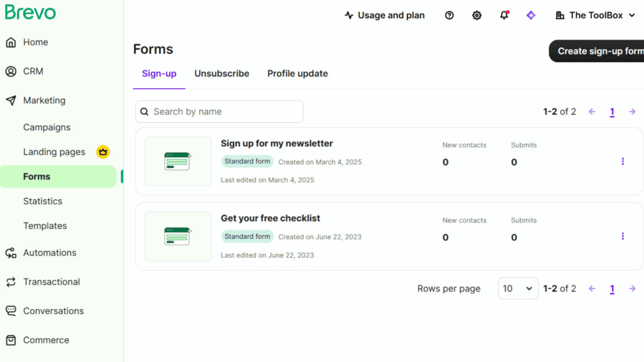Click the Landing pages crown badge
This screenshot has width=644, height=362.
pos(103,151)
